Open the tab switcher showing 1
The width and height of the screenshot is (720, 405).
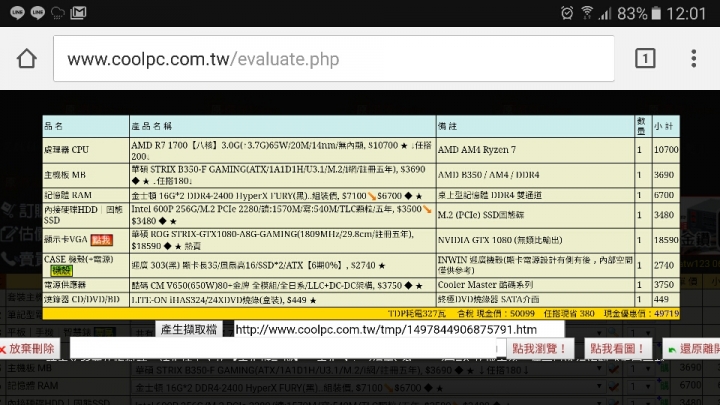pyautogui.click(x=645, y=58)
